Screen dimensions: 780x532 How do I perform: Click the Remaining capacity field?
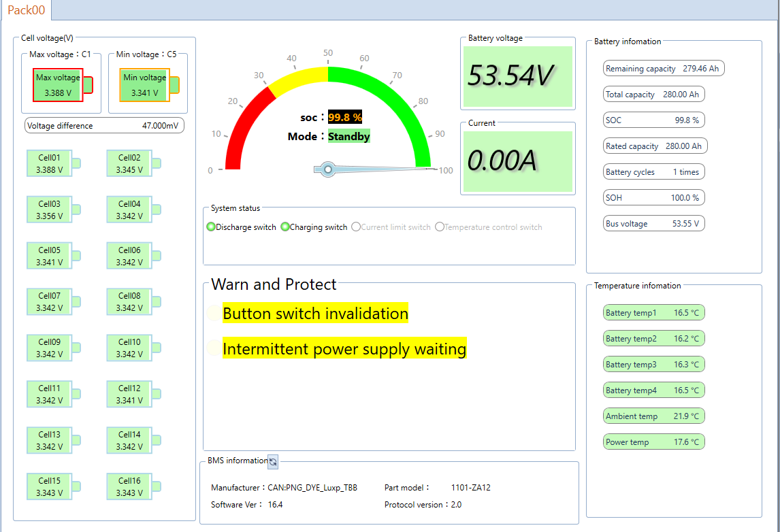[x=664, y=68]
